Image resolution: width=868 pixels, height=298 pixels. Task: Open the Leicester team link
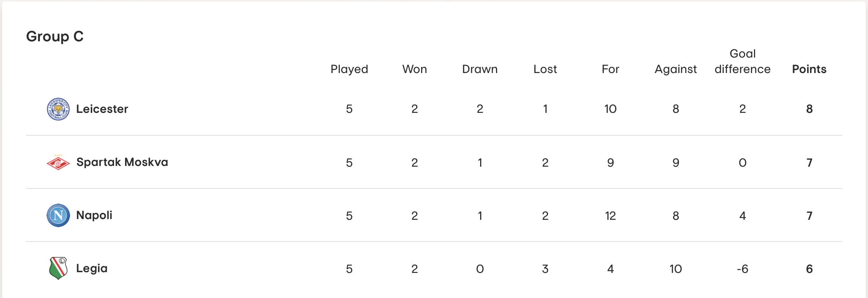[x=102, y=109]
